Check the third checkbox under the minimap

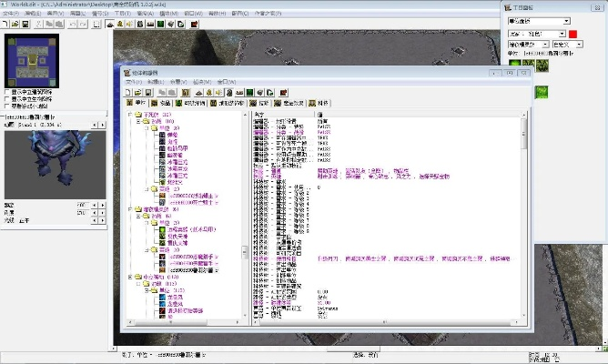click(7, 106)
